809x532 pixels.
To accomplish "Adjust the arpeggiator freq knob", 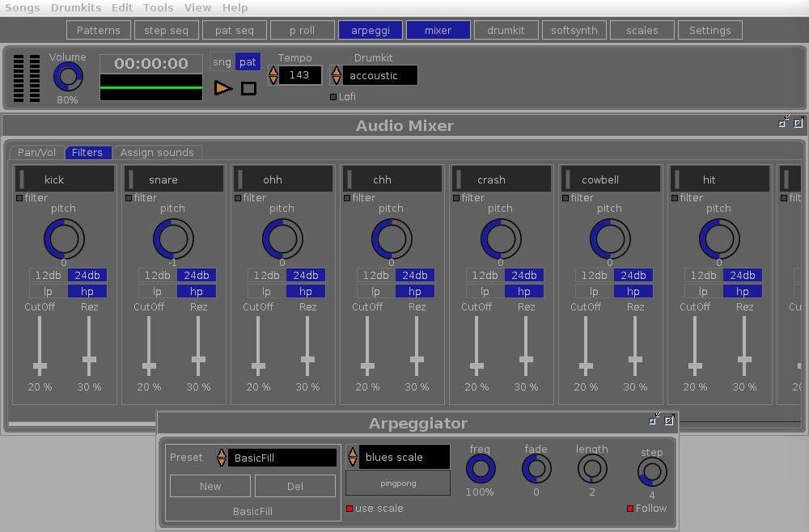I will (x=481, y=469).
